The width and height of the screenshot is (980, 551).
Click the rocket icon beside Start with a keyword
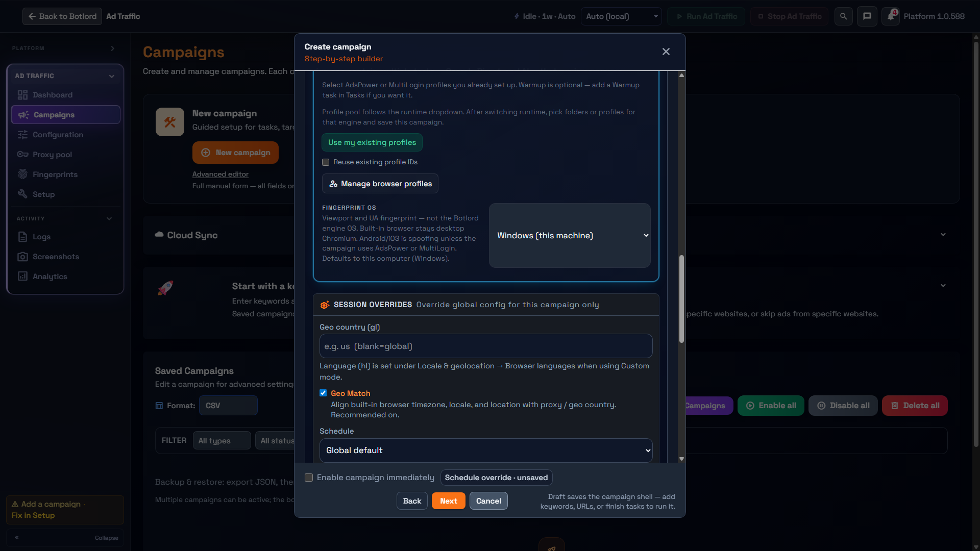coord(165,288)
